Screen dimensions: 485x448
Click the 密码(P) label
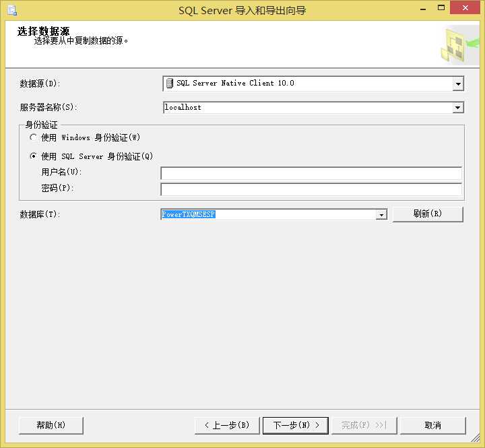[57, 188]
